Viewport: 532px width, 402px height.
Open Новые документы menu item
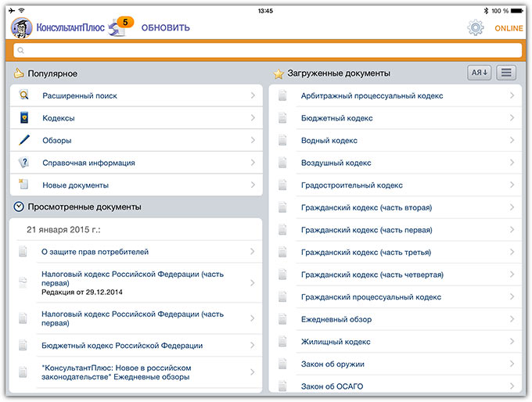pyautogui.click(x=136, y=185)
